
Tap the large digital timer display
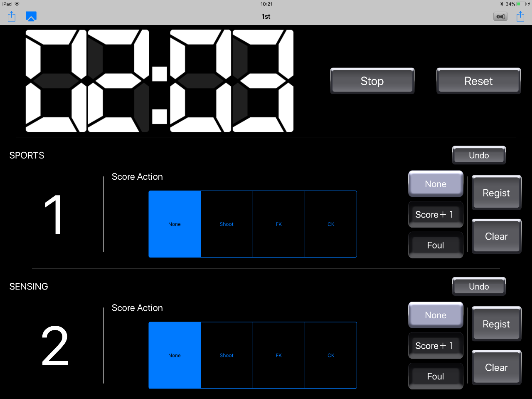point(160,81)
